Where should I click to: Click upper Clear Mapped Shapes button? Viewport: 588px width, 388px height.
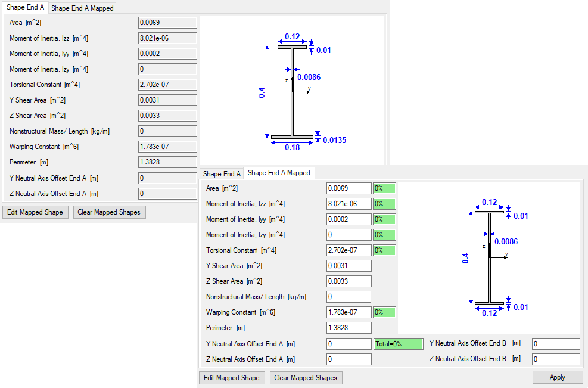[109, 212]
